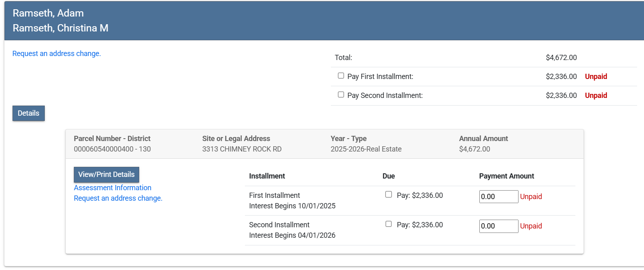644x270 pixels.
Task: Click owner name Ramseth, Christina M
Action: coord(61,28)
